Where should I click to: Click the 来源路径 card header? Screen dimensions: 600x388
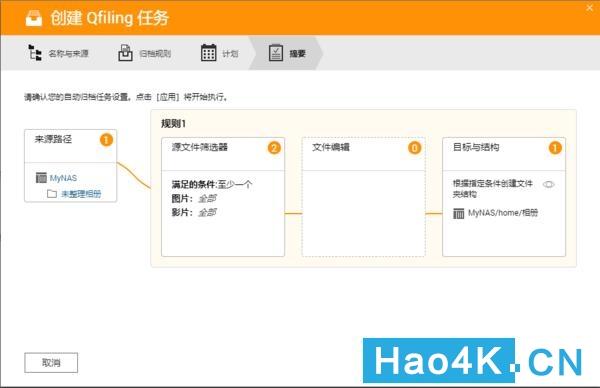70,146
